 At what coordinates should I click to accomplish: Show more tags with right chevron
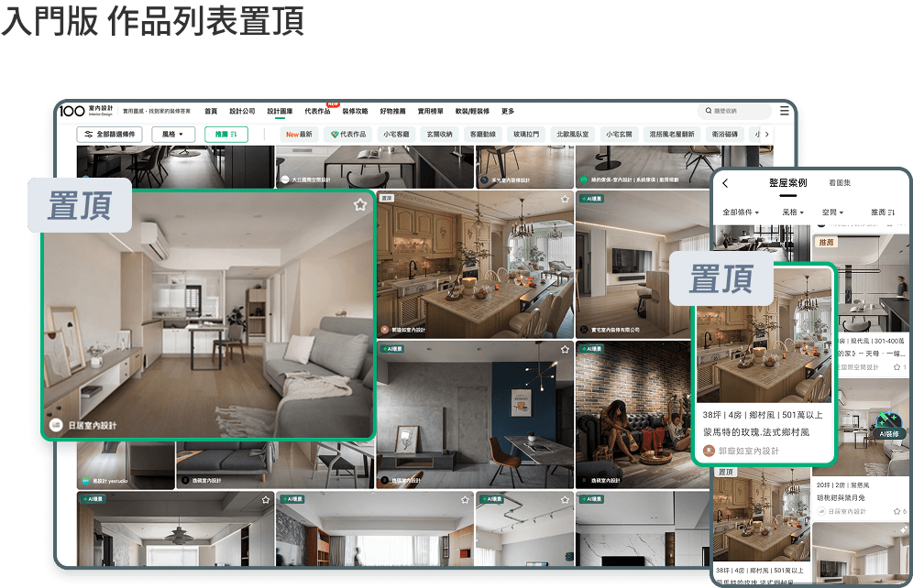(x=767, y=135)
